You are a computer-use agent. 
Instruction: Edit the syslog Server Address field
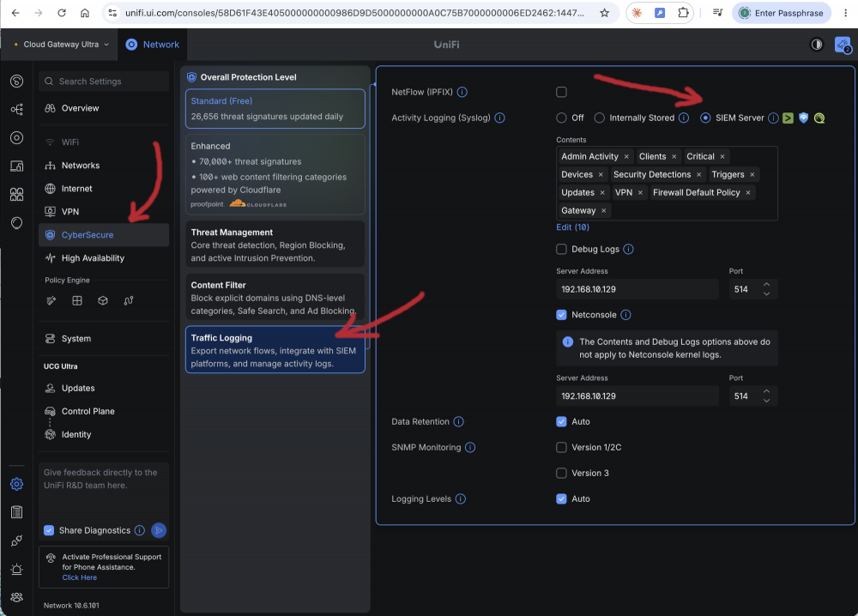pyautogui.click(x=637, y=289)
